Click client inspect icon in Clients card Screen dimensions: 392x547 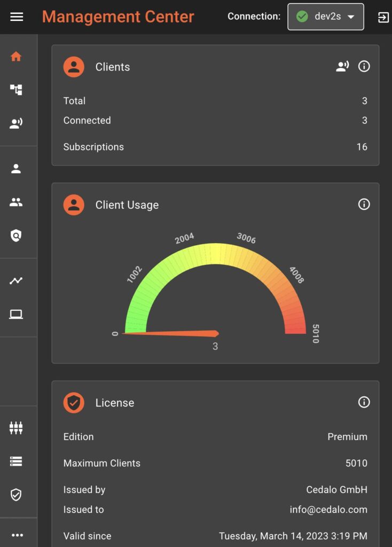pos(342,66)
